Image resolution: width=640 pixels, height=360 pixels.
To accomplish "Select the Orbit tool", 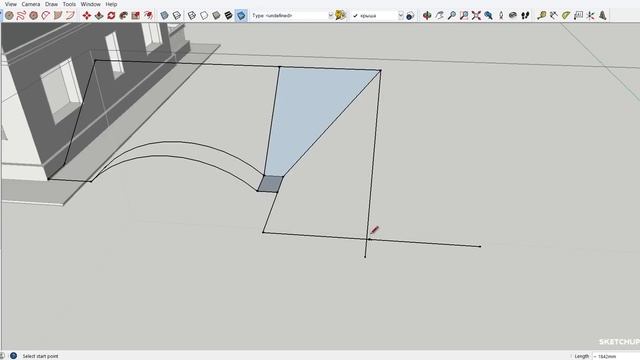I will click(427, 16).
